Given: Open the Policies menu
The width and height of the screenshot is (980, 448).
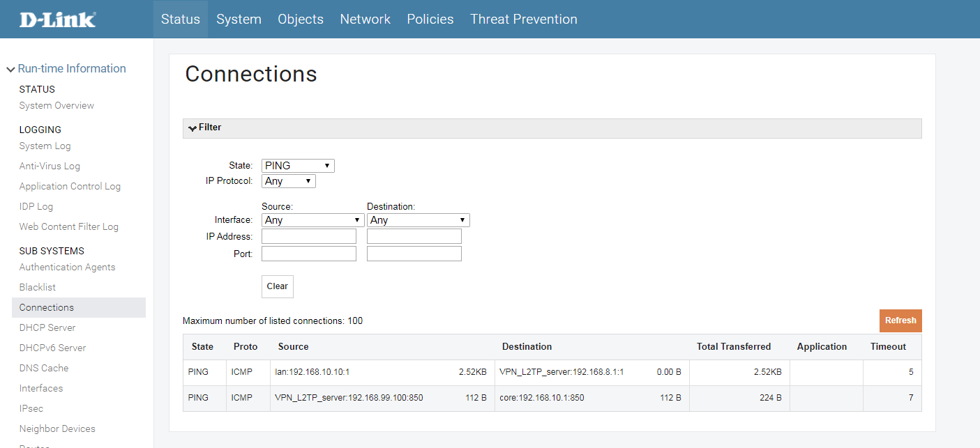Looking at the screenshot, I should point(430,20).
